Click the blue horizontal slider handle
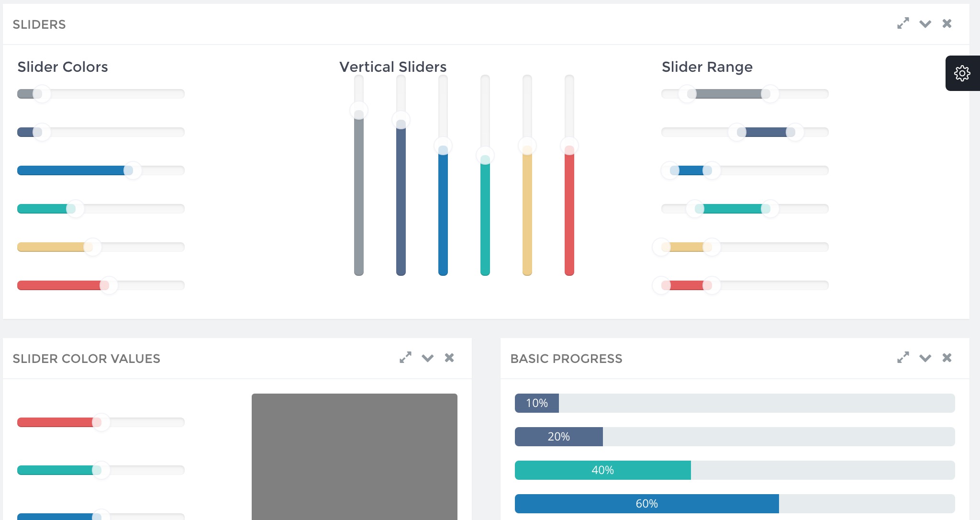The image size is (980, 520). point(132,170)
